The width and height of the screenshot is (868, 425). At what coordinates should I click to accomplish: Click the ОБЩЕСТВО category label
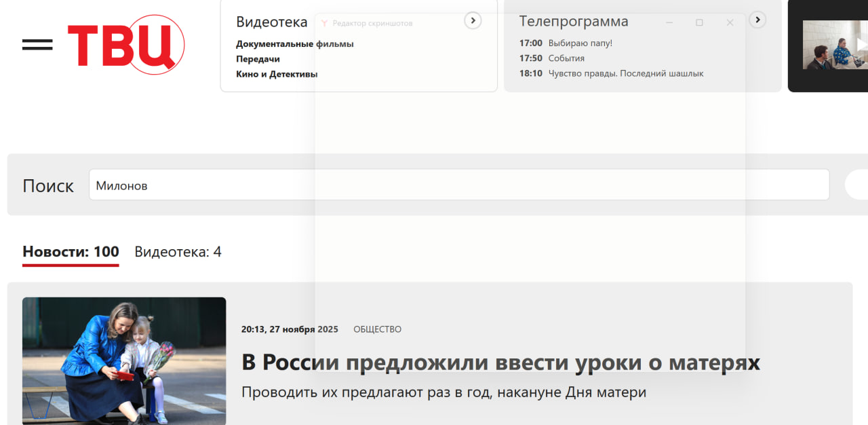pyautogui.click(x=377, y=329)
